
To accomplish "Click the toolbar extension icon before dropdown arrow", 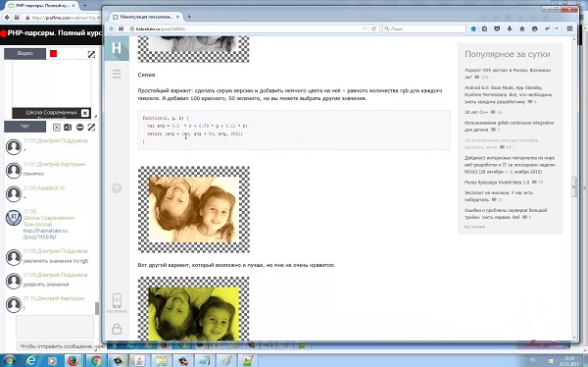I will (548, 28).
